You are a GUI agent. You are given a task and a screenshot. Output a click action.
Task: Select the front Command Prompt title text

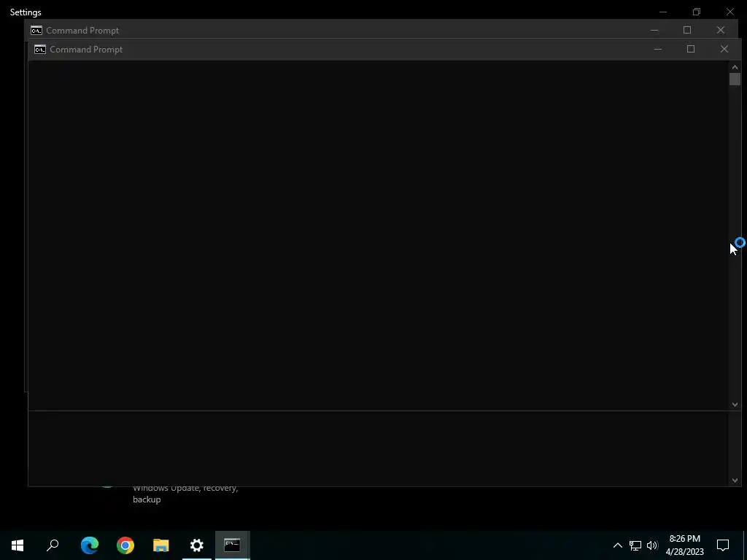(86, 50)
